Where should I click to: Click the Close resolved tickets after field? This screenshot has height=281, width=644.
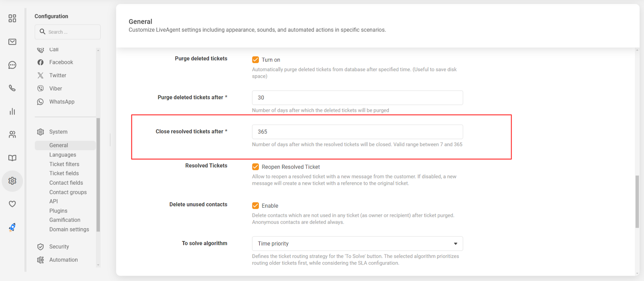pos(357,132)
